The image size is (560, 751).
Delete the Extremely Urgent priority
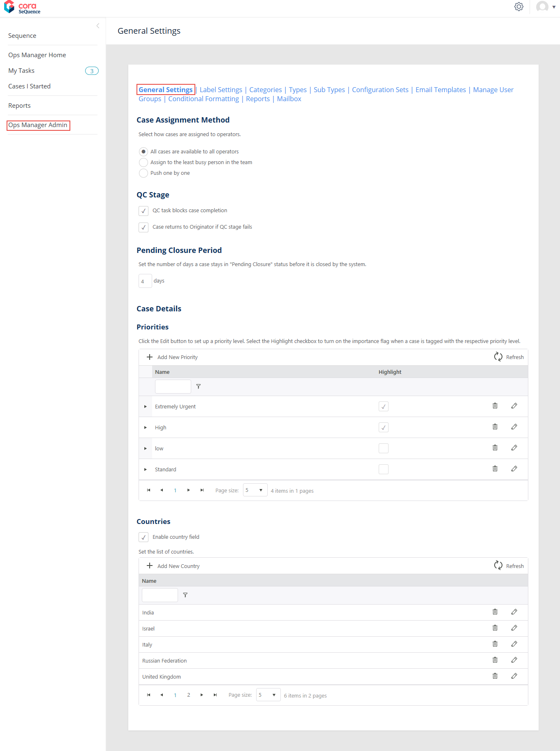point(495,406)
